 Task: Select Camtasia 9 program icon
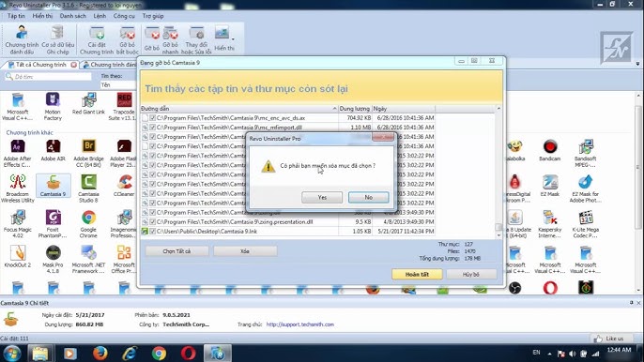[54, 186]
